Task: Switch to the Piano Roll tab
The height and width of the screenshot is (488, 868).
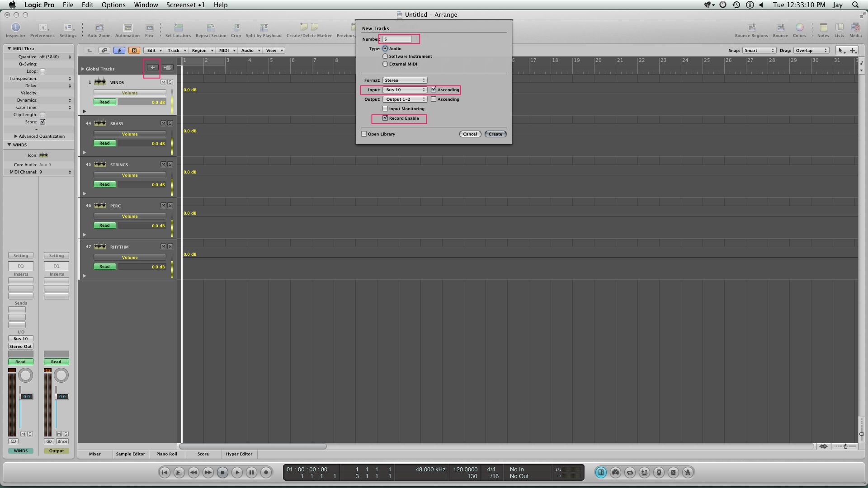Action: pos(167,454)
